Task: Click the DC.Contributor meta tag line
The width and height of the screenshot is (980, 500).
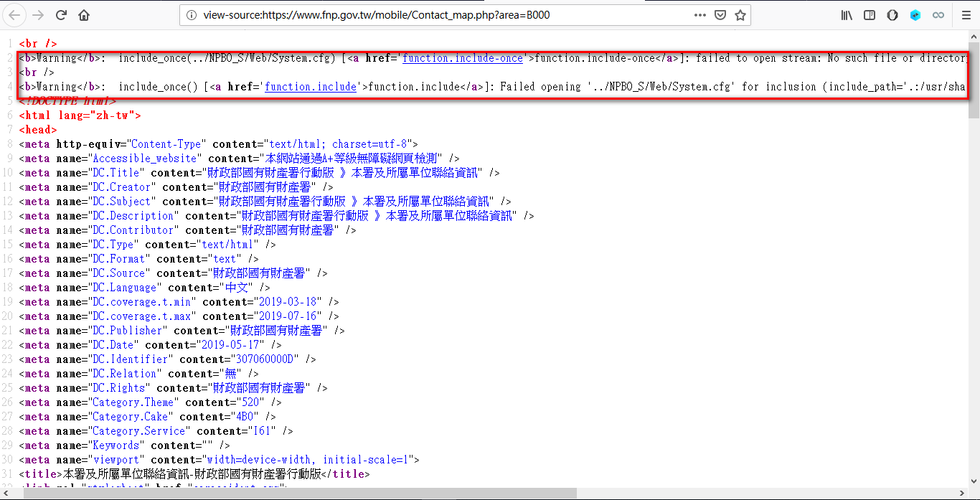Action: coord(188,230)
